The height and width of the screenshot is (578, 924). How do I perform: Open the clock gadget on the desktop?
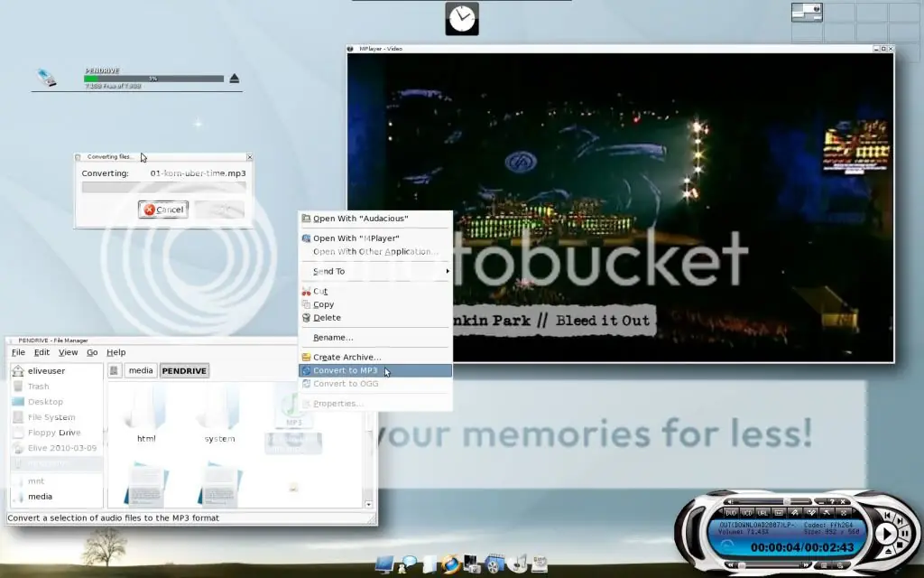(x=462, y=18)
